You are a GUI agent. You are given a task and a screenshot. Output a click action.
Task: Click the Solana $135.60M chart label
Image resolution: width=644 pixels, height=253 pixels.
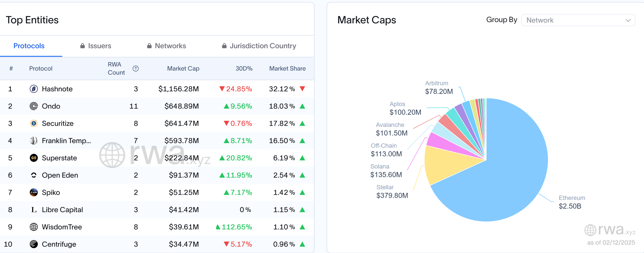click(386, 171)
